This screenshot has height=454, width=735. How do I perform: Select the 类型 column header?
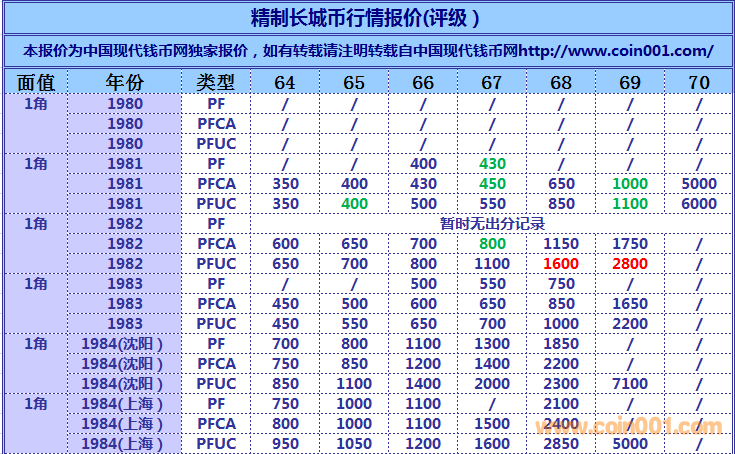216,82
